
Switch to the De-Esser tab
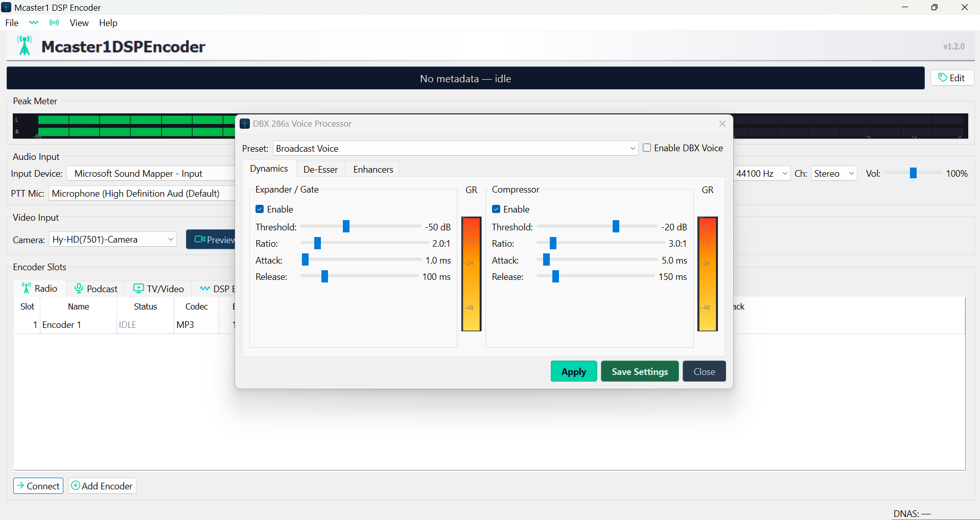[320, 170]
